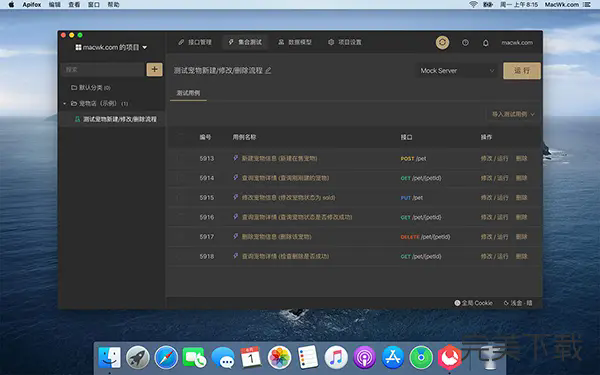Click the 全局 Cookie icon in the status bar
Viewport: 600px width, 375px height.
click(457, 303)
